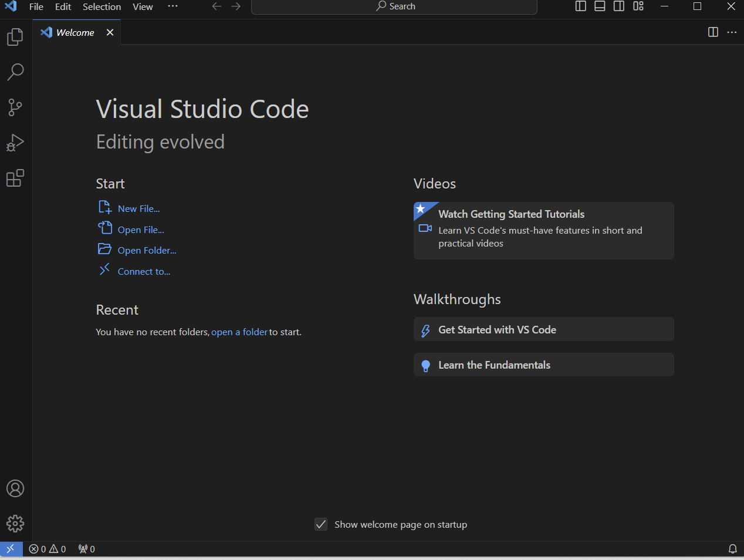Open Get Started with VS Code walkthrough

(544, 329)
